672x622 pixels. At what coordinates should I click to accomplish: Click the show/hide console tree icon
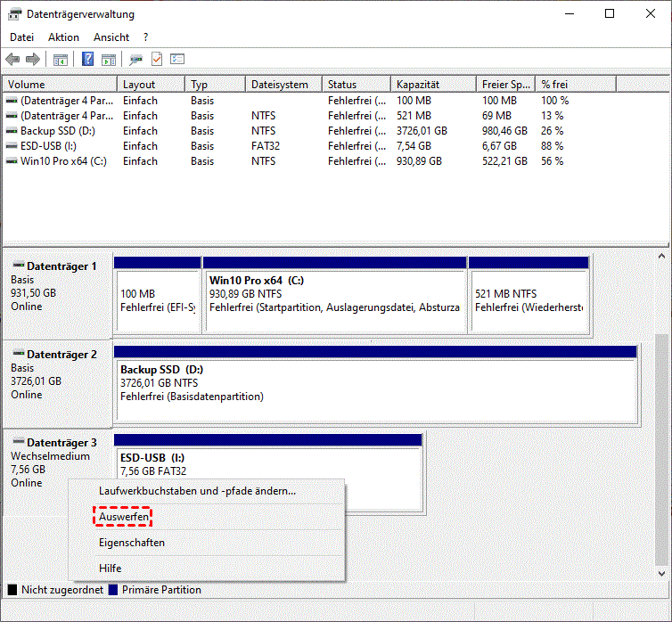(60, 59)
